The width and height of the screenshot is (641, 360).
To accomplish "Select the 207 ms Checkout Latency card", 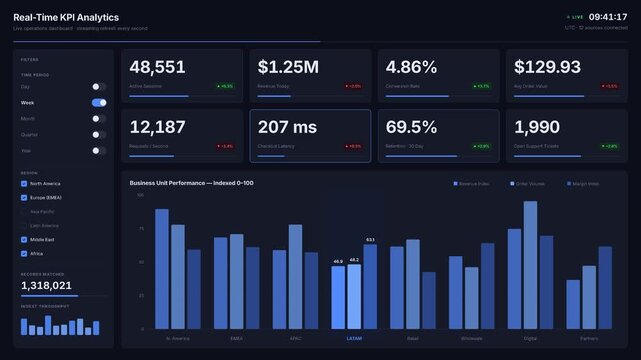I will coord(311,136).
